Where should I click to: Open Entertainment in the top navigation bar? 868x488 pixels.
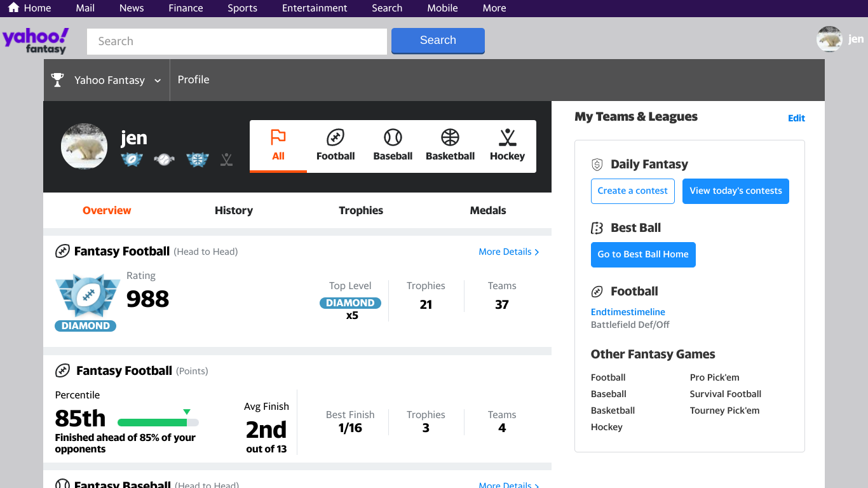315,8
